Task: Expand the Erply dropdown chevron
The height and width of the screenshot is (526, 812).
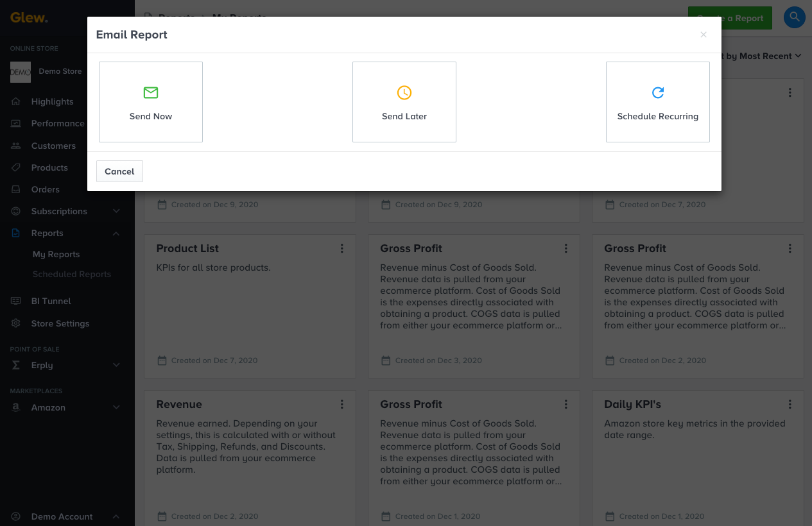Action: [x=116, y=365]
